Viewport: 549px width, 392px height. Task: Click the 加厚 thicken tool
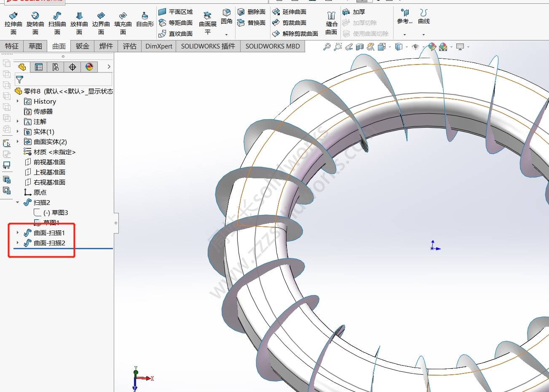coord(354,12)
